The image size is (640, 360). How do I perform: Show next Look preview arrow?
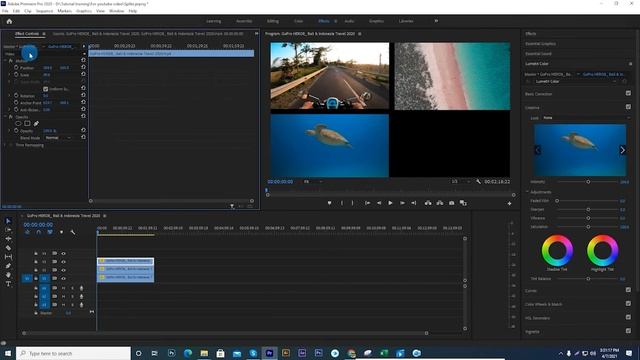click(x=622, y=150)
